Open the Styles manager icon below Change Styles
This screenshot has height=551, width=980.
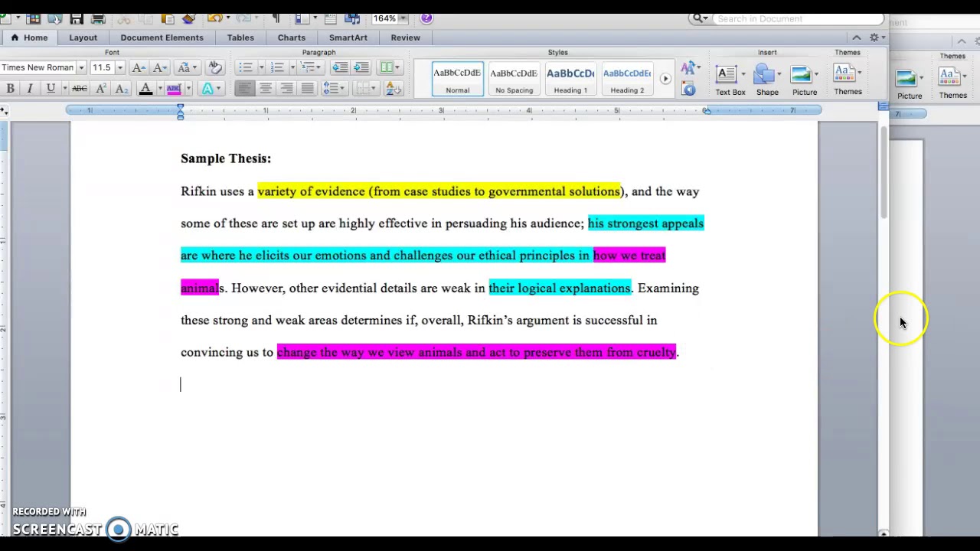[x=688, y=90]
